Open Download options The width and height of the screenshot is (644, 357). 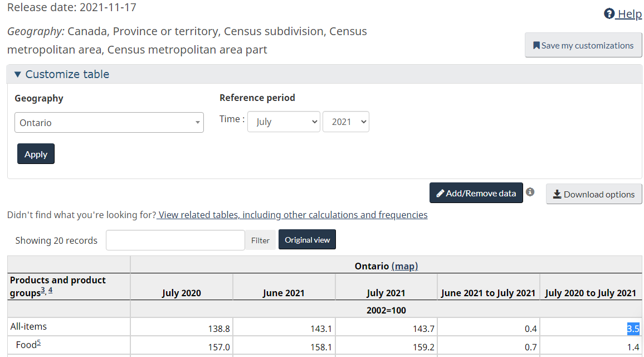tap(594, 194)
